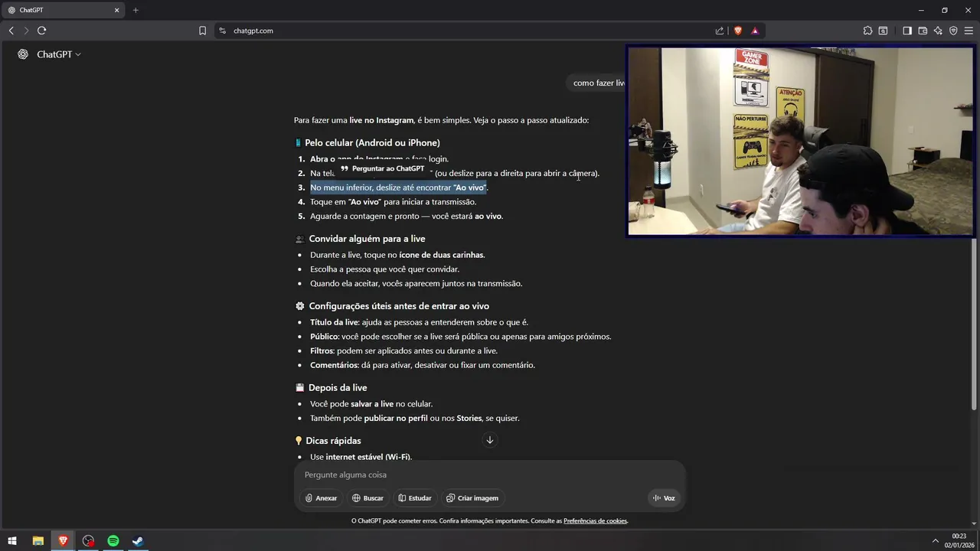Open the taskbar clock showing 00:23
This screenshot has height=551, width=980.
pos(959,541)
